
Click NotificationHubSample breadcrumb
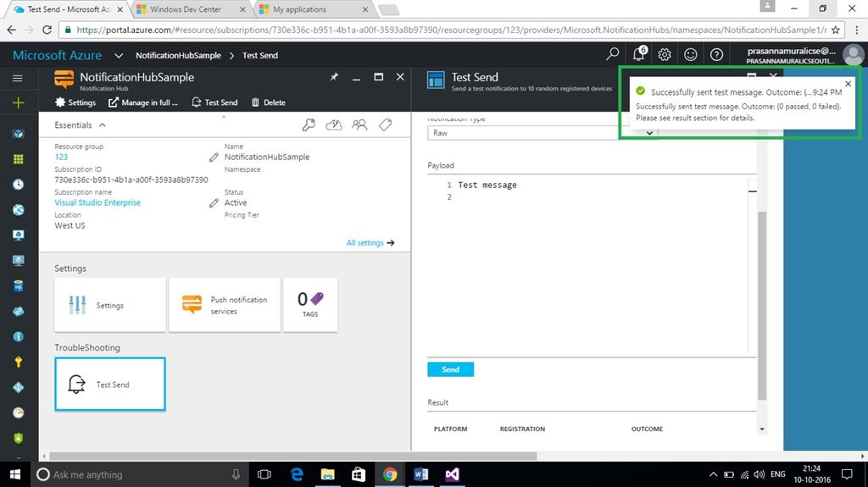(178, 55)
